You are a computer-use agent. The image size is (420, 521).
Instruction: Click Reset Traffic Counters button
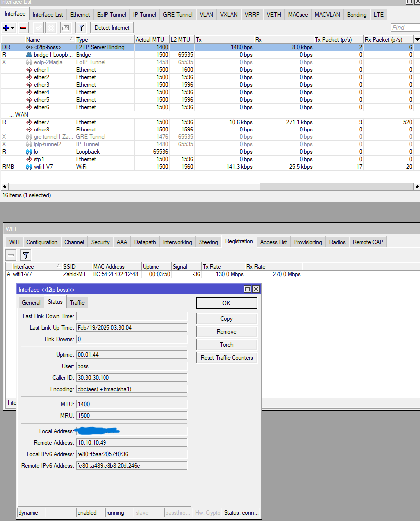point(226,358)
